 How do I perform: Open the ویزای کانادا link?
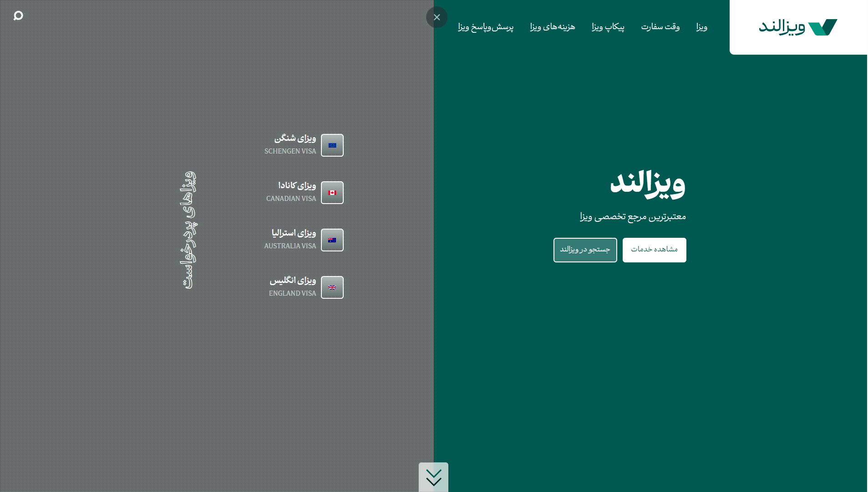tap(297, 185)
